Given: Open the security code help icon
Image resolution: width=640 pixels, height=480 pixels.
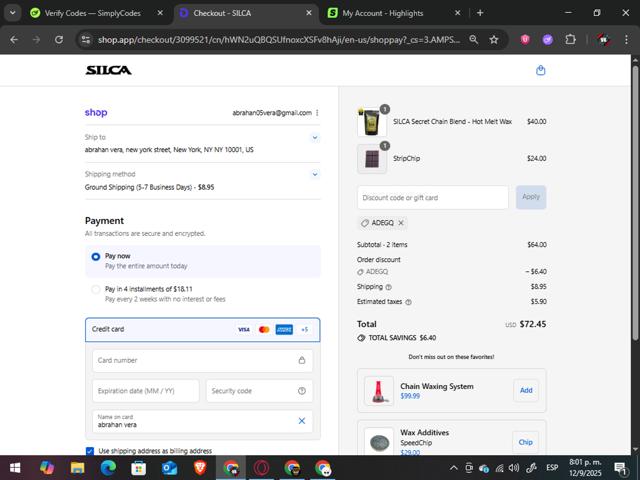Looking at the screenshot, I should tap(302, 391).
